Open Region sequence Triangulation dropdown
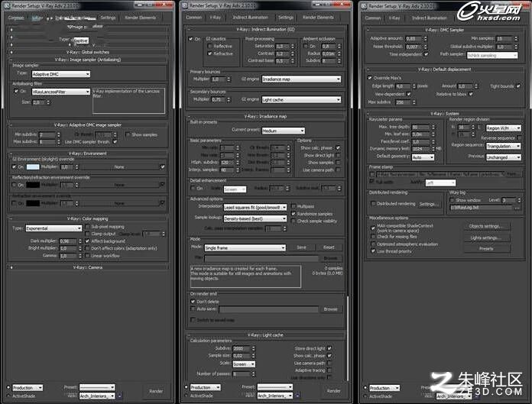 [x=503, y=146]
